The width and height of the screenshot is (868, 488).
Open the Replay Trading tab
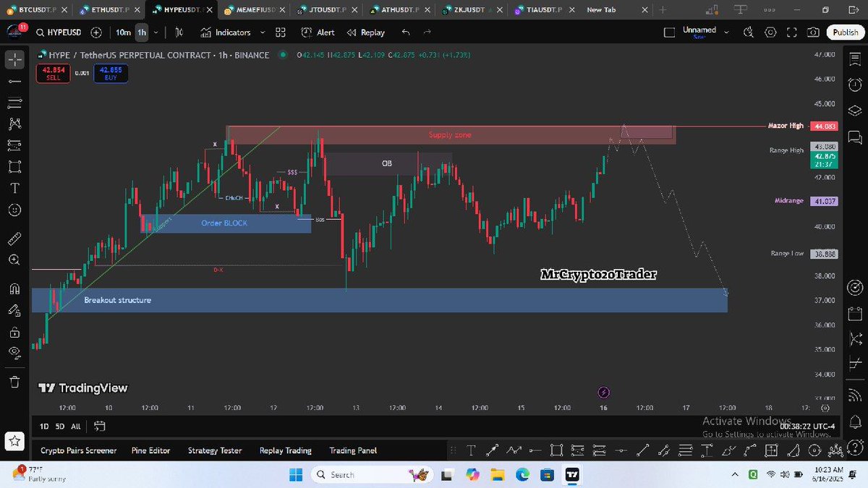point(286,450)
